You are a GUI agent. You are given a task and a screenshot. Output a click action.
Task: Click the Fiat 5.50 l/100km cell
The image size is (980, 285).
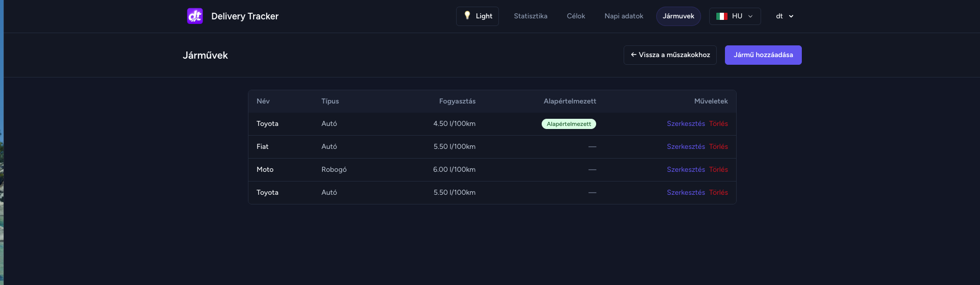pyautogui.click(x=454, y=147)
